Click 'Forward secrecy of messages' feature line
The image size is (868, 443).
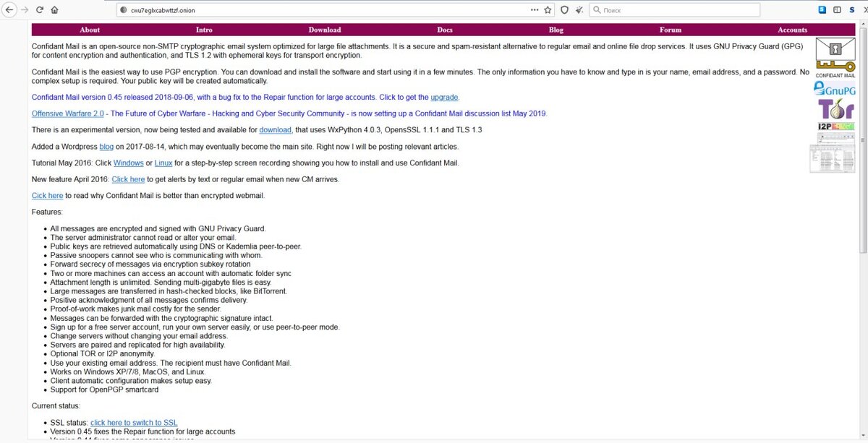150,264
